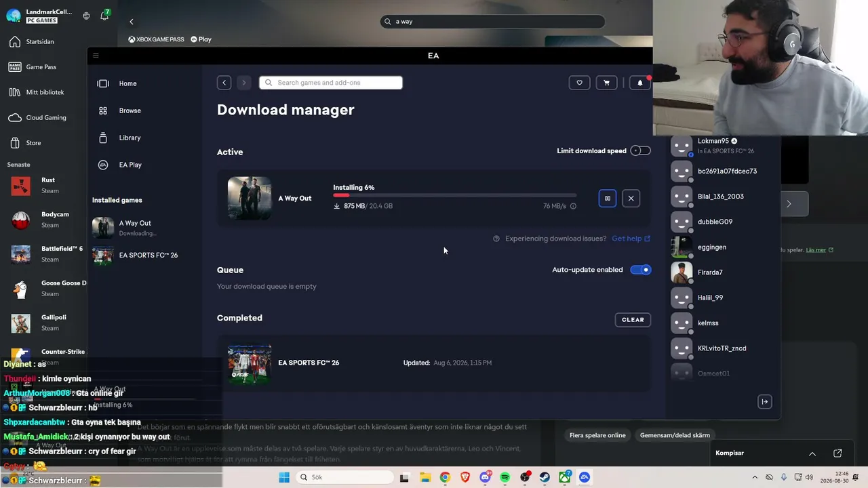Open Spotify from the taskbar

[x=505, y=477]
